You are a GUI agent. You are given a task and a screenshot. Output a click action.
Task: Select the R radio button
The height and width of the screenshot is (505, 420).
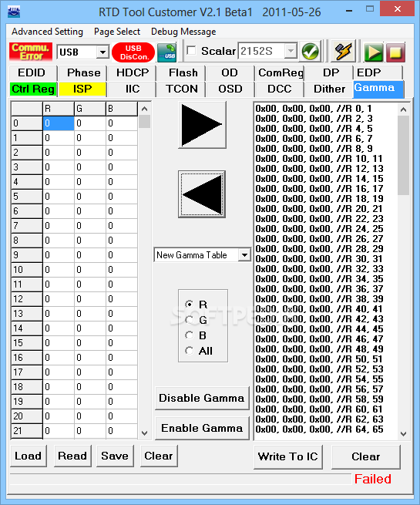190,305
